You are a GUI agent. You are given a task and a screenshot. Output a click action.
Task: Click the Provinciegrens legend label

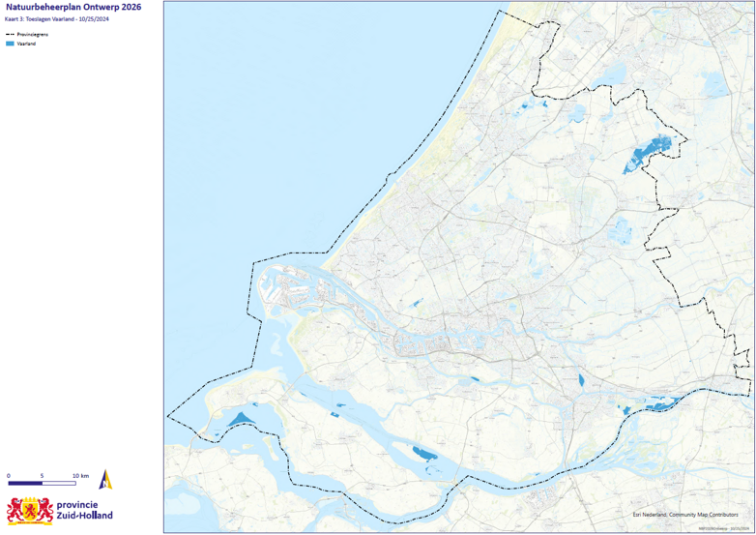tap(33, 34)
